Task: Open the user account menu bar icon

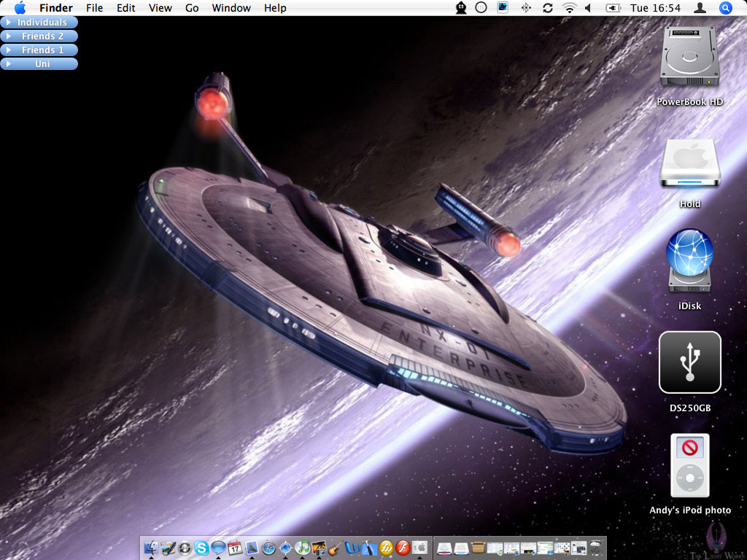Action: coord(700,7)
